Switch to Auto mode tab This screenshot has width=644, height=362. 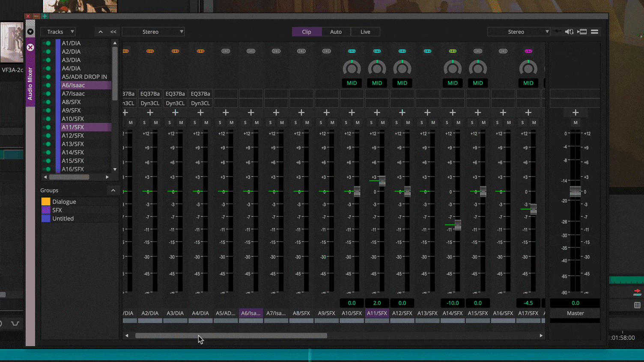pyautogui.click(x=336, y=32)
